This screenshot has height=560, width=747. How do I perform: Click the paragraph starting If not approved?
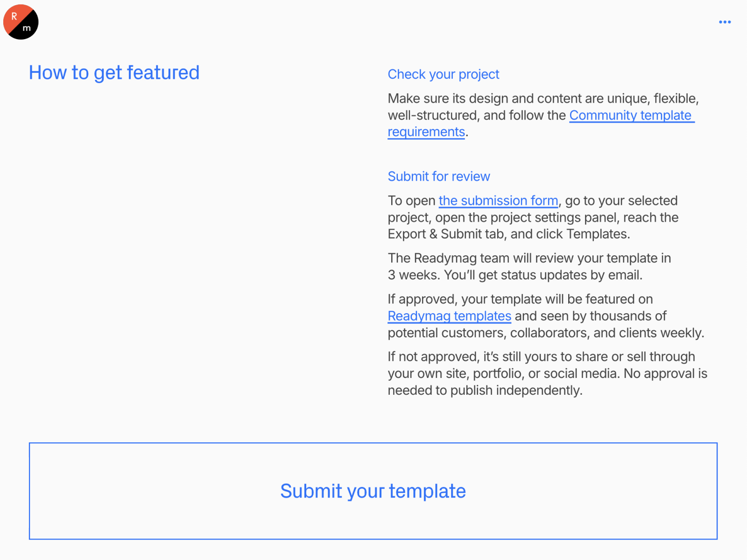pos(548,373)
